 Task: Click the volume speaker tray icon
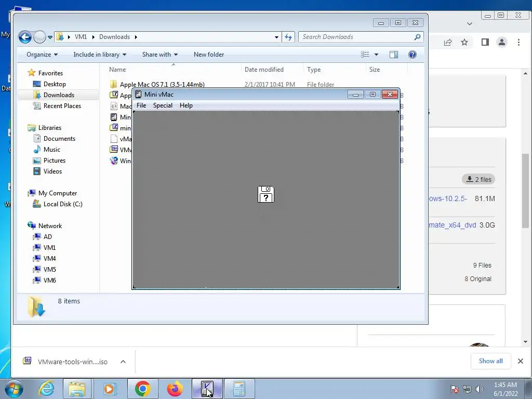[x=479, y=389]
